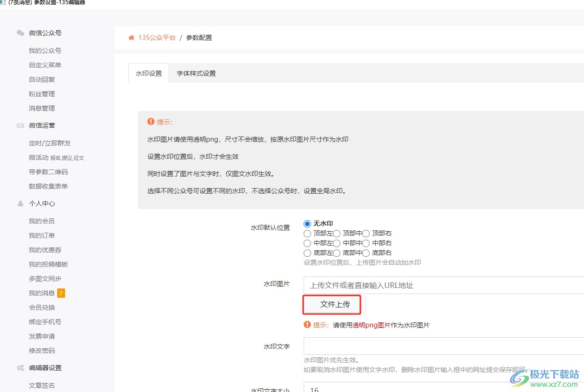The height and width of the screenshot is (392, 584).
Task: Click the home icon in breadcrumb
Action: pos(131,38)
